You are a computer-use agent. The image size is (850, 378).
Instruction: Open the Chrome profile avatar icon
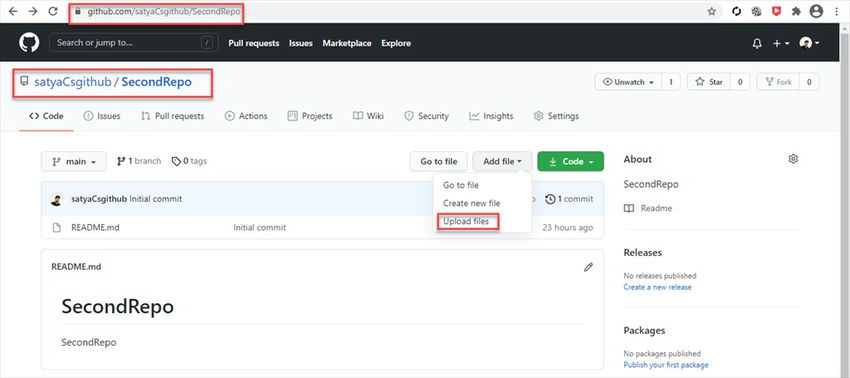click(x=816, y=11)
